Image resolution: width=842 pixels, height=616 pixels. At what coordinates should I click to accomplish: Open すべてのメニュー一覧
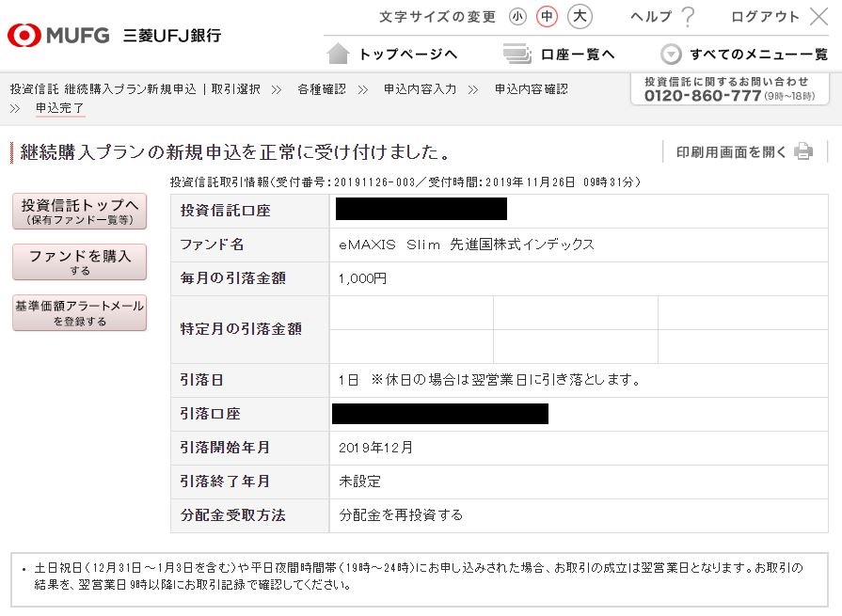[x=759, y=55]
